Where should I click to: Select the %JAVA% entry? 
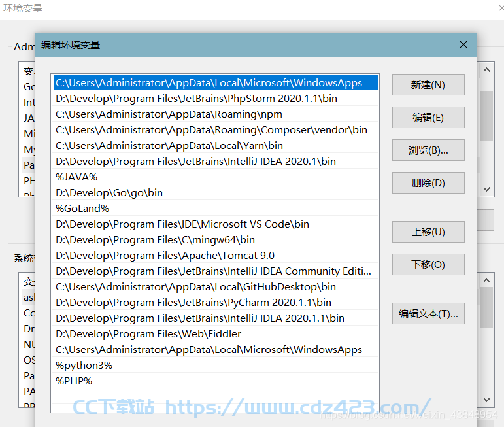pyautogui.click(x=215, y=177)
